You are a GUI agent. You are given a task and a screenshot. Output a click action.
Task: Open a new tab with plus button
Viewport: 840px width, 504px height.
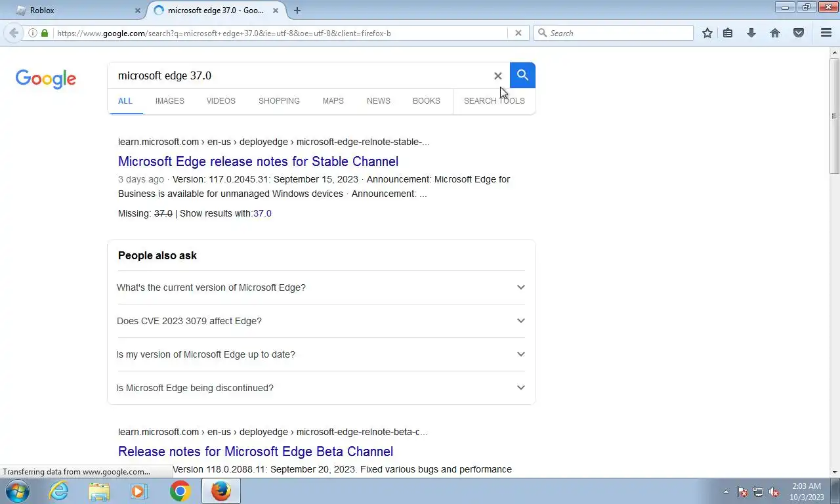(297, 10)
